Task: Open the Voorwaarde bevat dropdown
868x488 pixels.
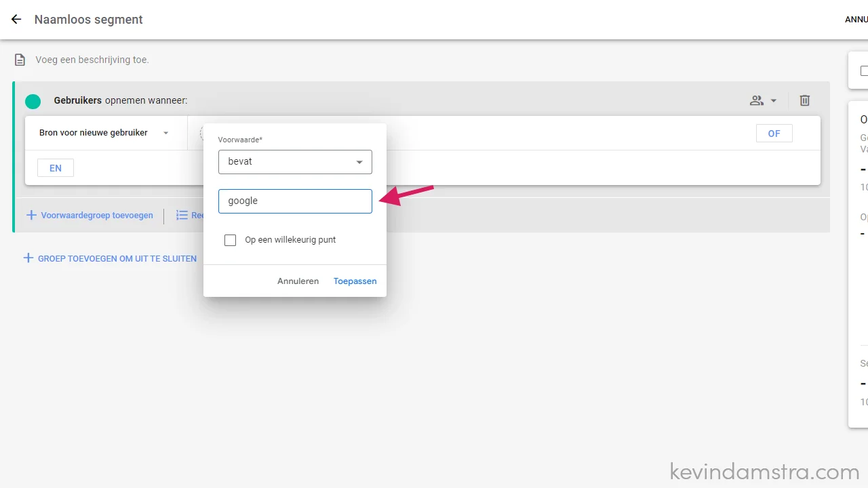Action: point(295,162)
